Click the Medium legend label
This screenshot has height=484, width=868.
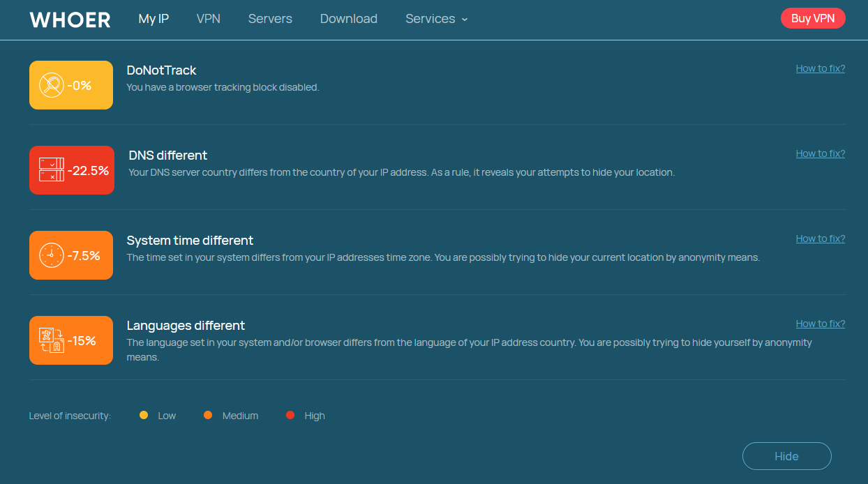click(240, 416)
